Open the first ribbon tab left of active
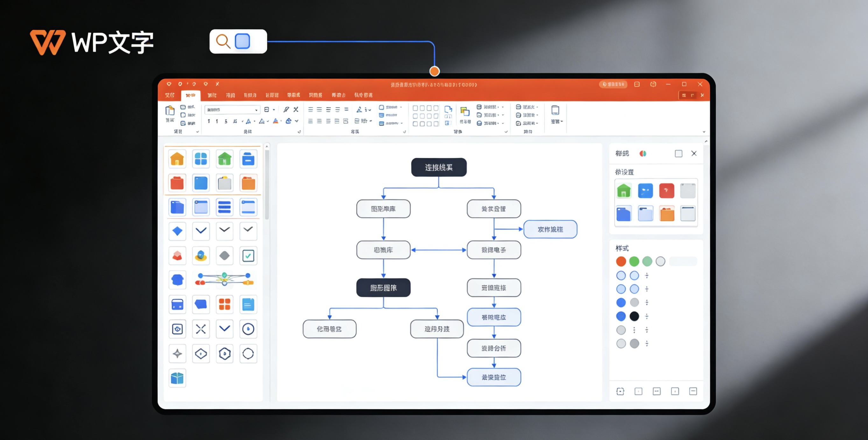Screen dimensions: 868x440 [170, 95]
